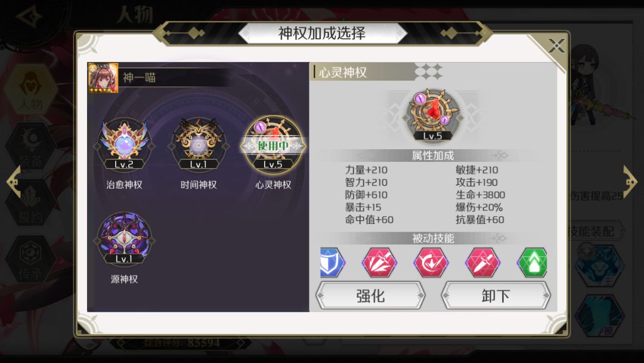Select the 时间神权 emblem icon

click(199, 144)
